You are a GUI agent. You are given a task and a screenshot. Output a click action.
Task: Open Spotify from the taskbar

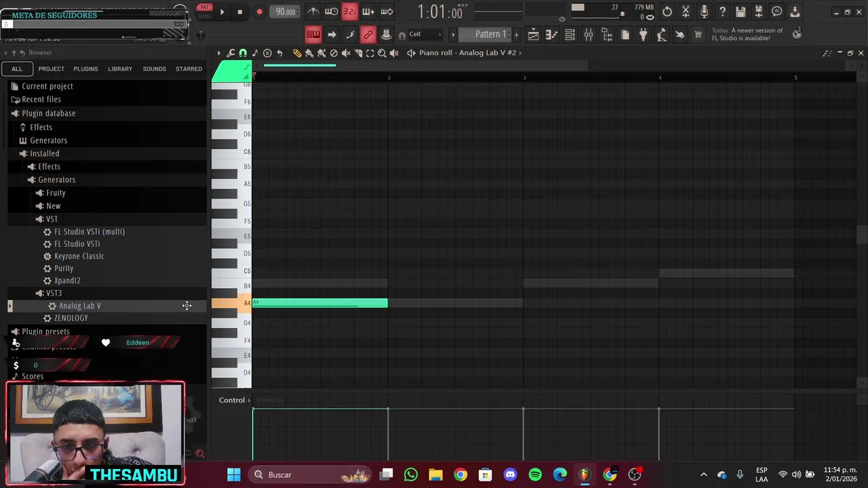[535, 474]
